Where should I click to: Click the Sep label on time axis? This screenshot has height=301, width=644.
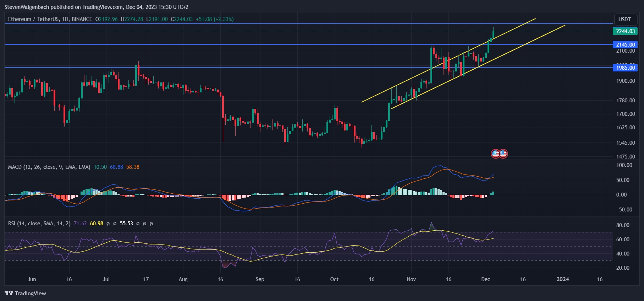point(260,279)
